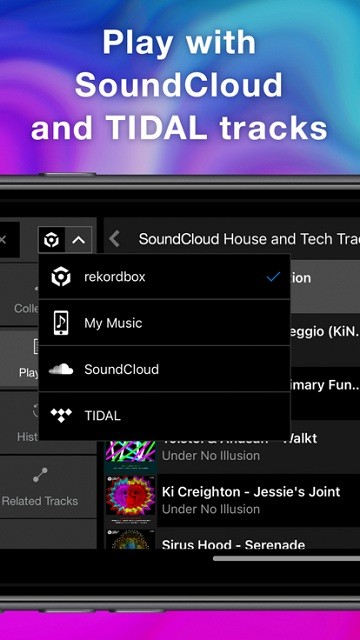Choose SoundCloud in the source menu

click(x=164, y=369)
